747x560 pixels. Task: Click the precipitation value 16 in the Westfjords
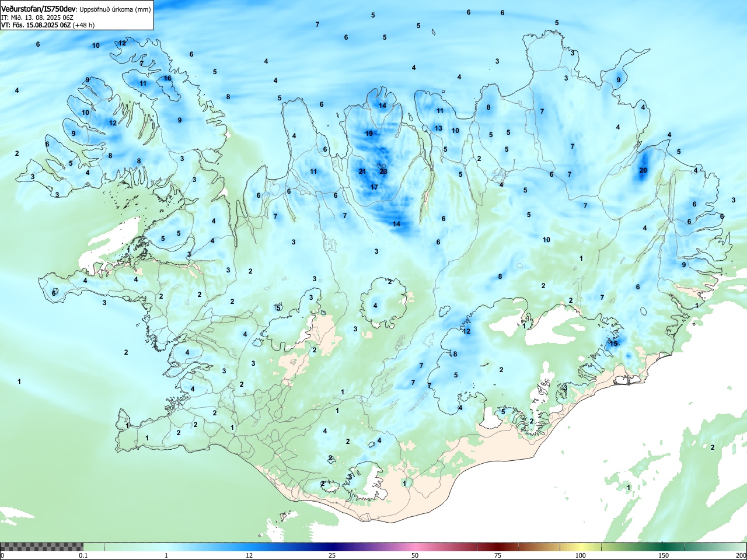(x=167, y=78)
